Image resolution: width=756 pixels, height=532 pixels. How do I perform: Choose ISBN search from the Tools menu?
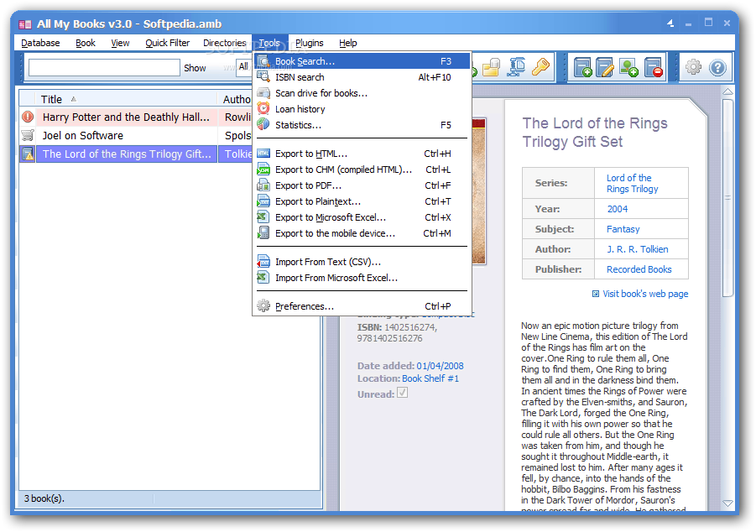(x=362, y=77)
